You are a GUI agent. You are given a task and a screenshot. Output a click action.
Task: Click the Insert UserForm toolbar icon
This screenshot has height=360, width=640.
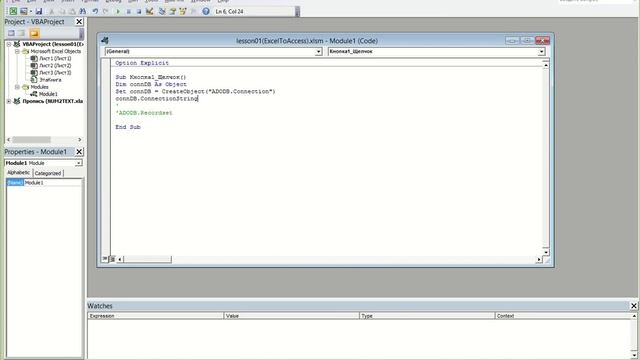point(24,11)
